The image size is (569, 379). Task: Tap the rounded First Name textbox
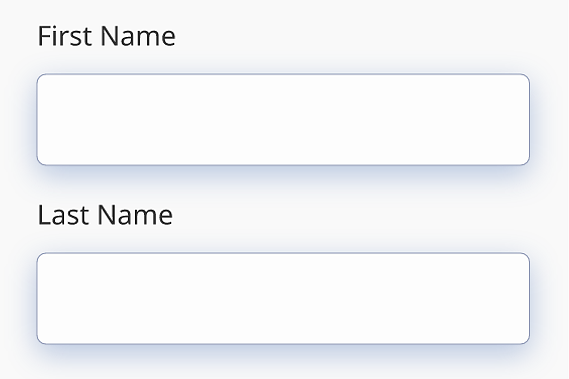tap(283, 119)
